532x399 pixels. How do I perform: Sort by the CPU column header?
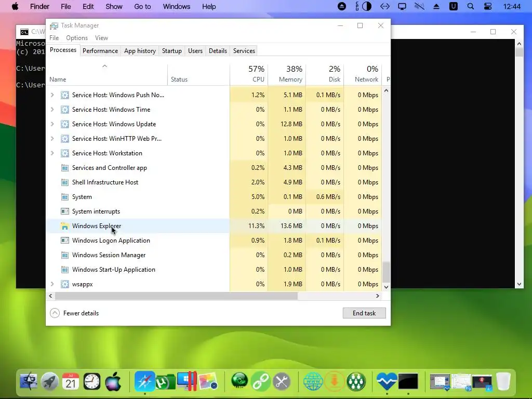click(x=249, y=74)
